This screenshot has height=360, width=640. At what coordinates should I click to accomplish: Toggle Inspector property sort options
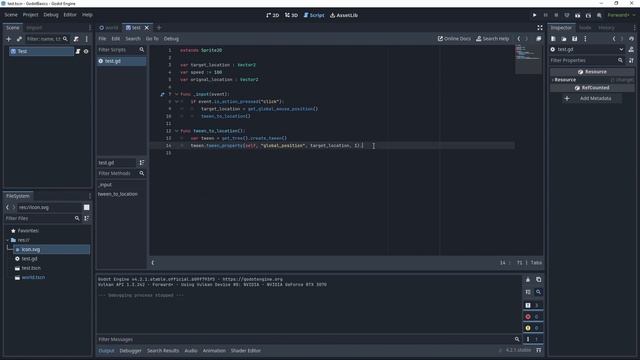[631, 60]
